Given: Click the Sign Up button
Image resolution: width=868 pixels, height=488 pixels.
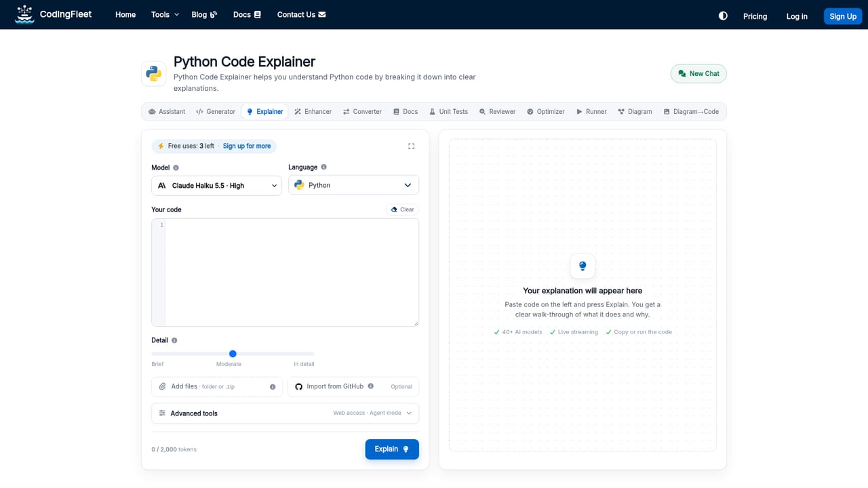Looking at the screenshot, I should pyautogui.click(x=843, y=16).
